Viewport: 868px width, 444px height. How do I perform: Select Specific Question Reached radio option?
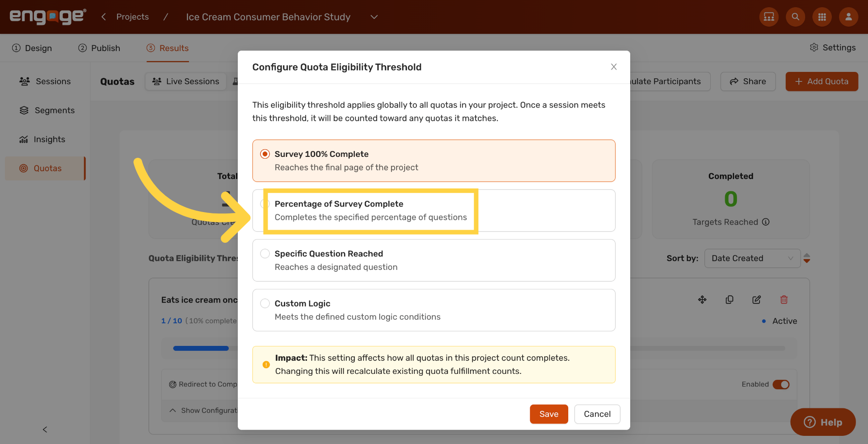(265, 254)
